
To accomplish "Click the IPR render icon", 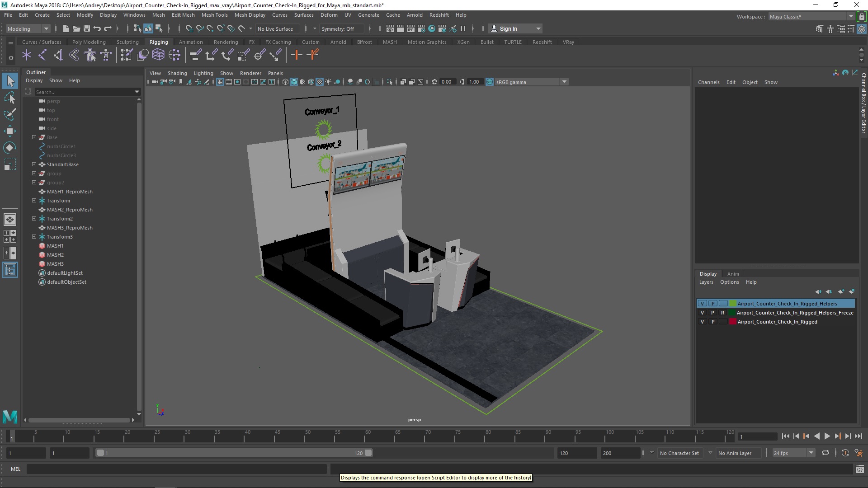I will point(410,28).
